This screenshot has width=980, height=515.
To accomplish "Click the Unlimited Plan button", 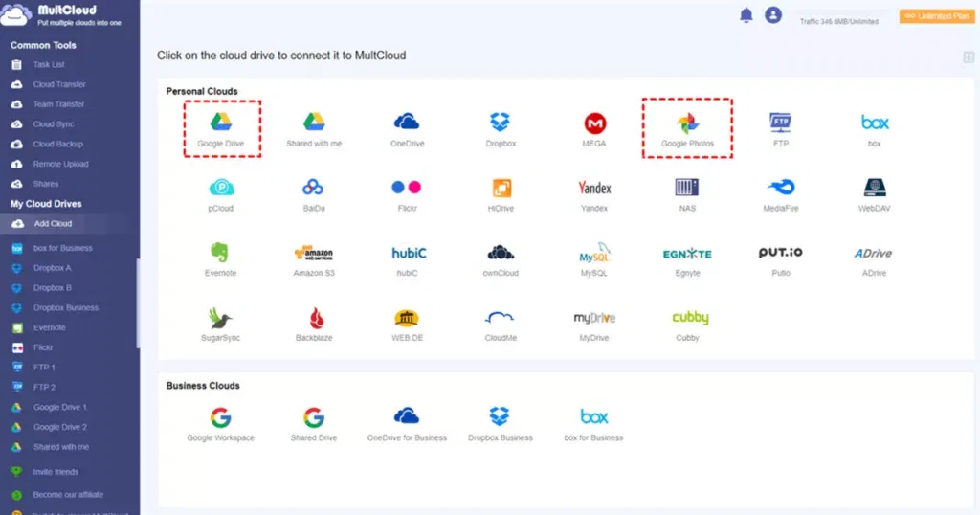I will pyautogui.click(x=937, y=16).
